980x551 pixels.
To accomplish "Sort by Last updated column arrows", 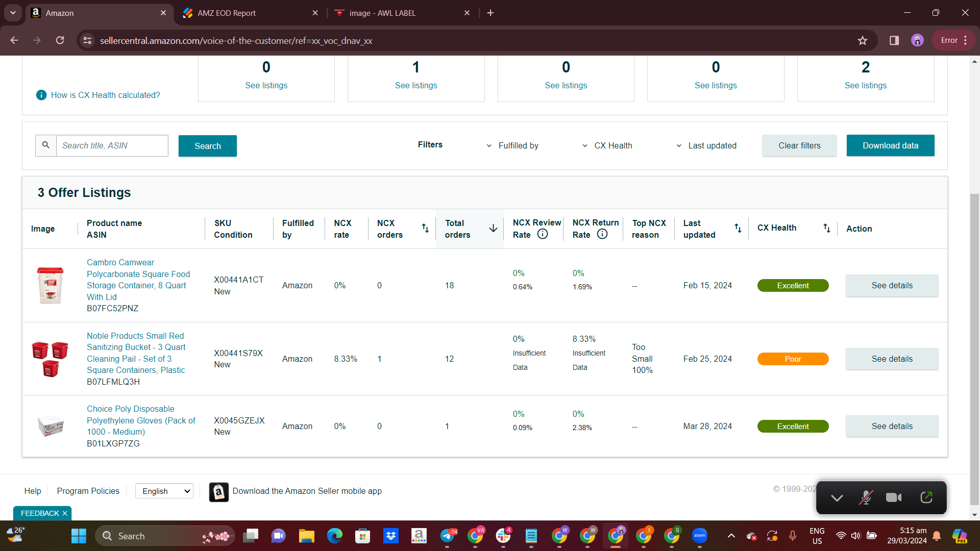I will pos(738,228).
